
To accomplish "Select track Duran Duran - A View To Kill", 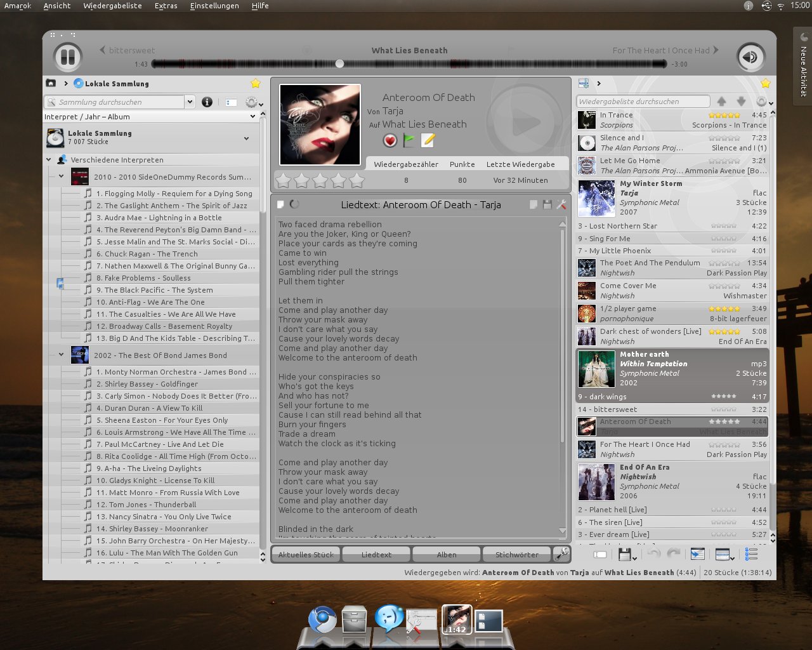I will tap(149, 408).
